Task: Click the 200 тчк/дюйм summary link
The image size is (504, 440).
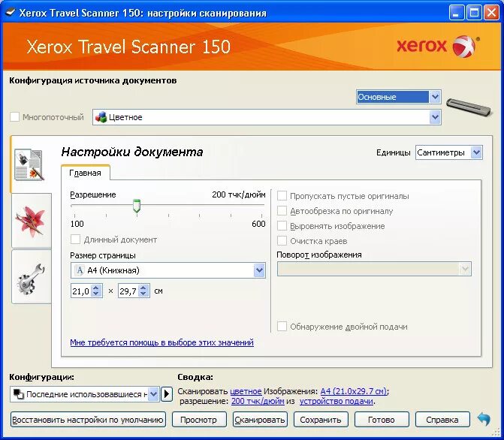Action: [258, 401]
